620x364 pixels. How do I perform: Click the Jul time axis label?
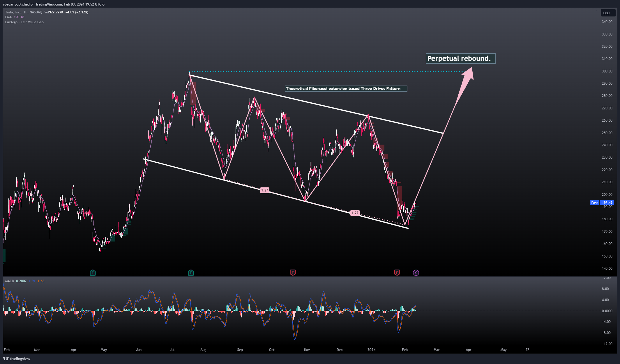pos(172,350)
